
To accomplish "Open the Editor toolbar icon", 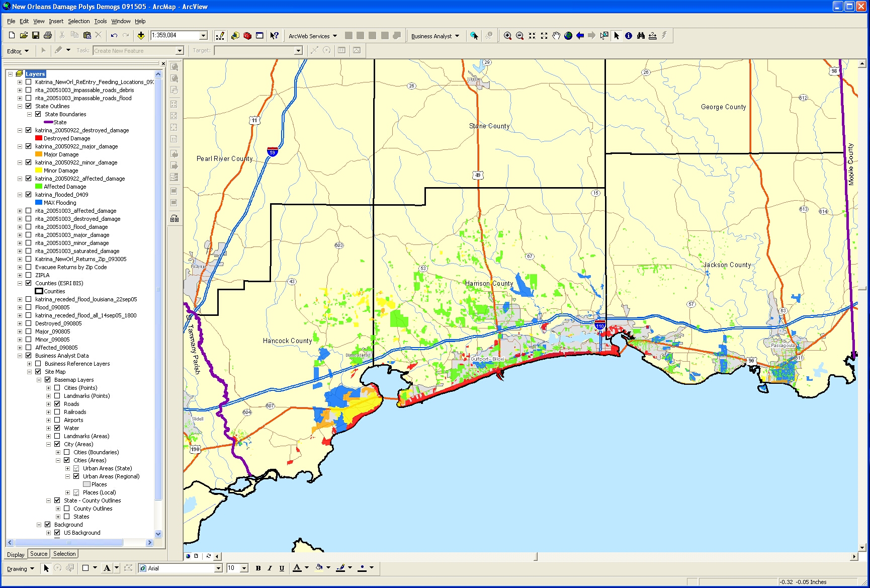I will pos(220,36).
